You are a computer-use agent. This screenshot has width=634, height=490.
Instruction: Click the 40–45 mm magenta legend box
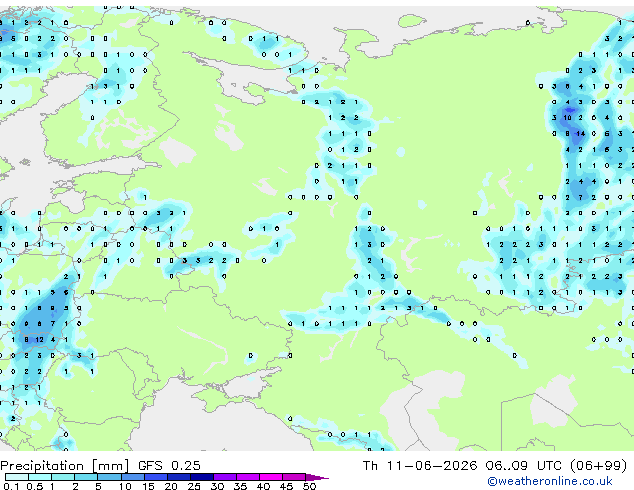[x=271, y=477]
